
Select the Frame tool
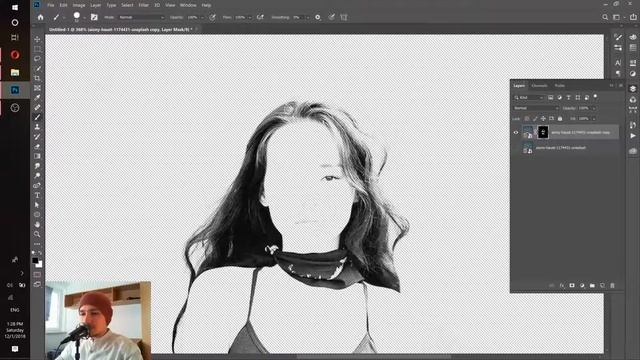point(37,88)
